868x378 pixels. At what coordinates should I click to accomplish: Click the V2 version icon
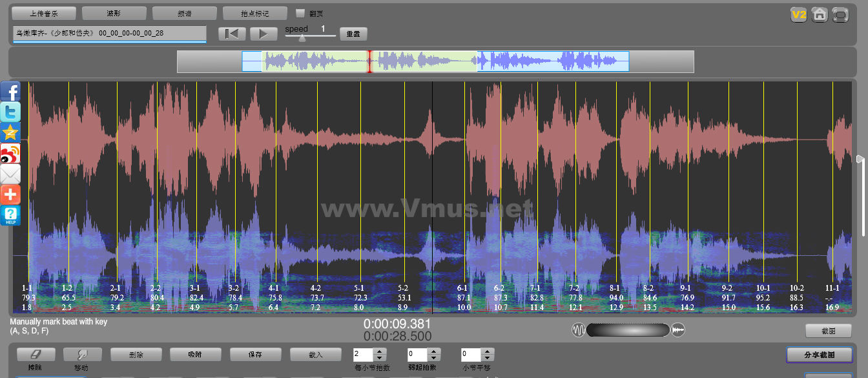click(799, 15)
